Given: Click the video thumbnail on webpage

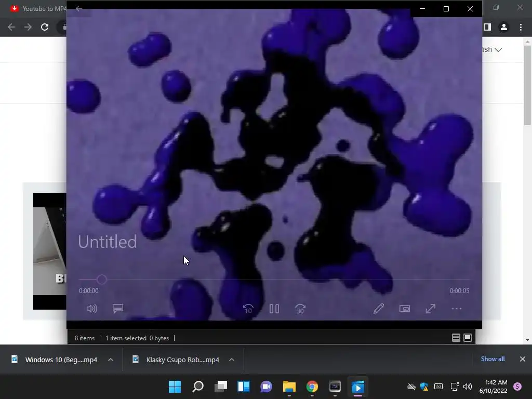Looking at the screenshot, I should click(x=50, y=251).
